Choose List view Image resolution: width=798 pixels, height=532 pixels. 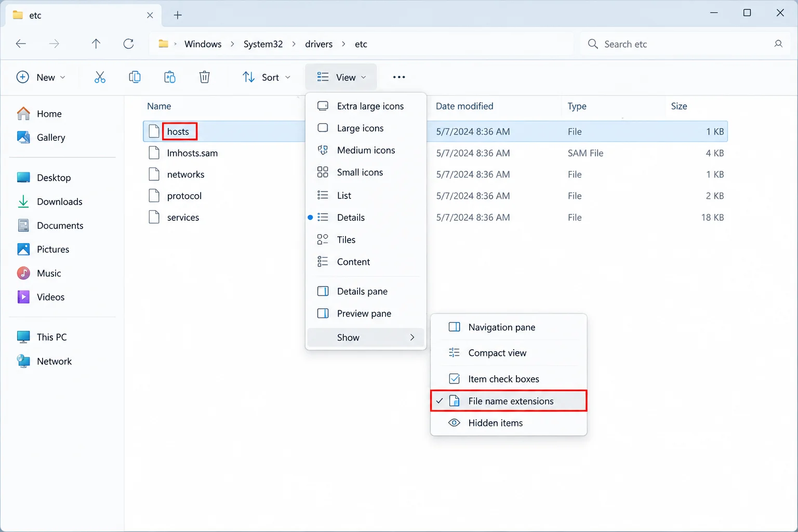tap(366, 195)
